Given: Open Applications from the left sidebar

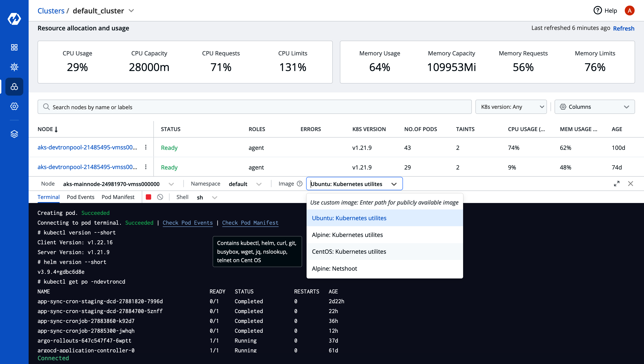Looking at the screenshot, I should pyautogui.click(x=14, y=47).
